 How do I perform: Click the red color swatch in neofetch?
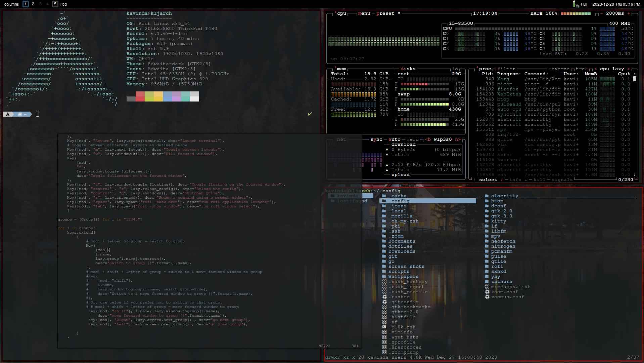click(x=140, y=96)
